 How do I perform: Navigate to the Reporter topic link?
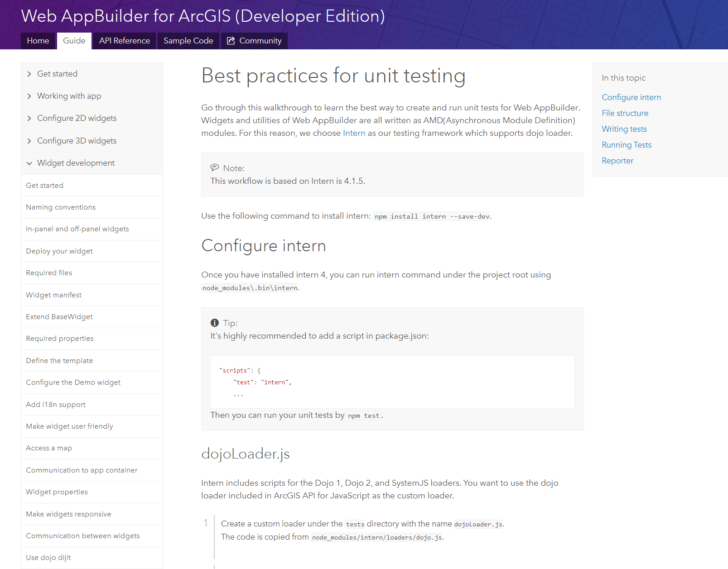[x=617, y=161]
